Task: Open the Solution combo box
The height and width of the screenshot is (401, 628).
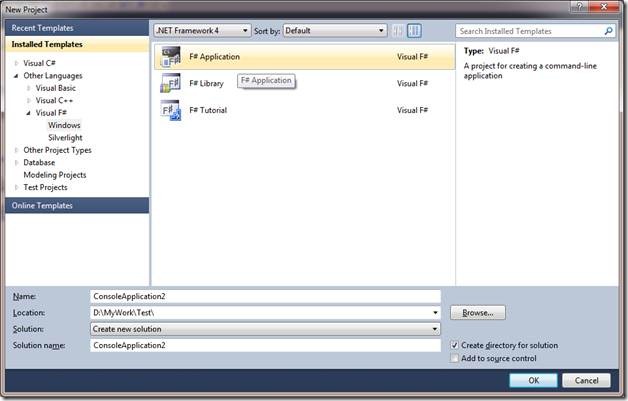Action: click(x=265, y=328)
